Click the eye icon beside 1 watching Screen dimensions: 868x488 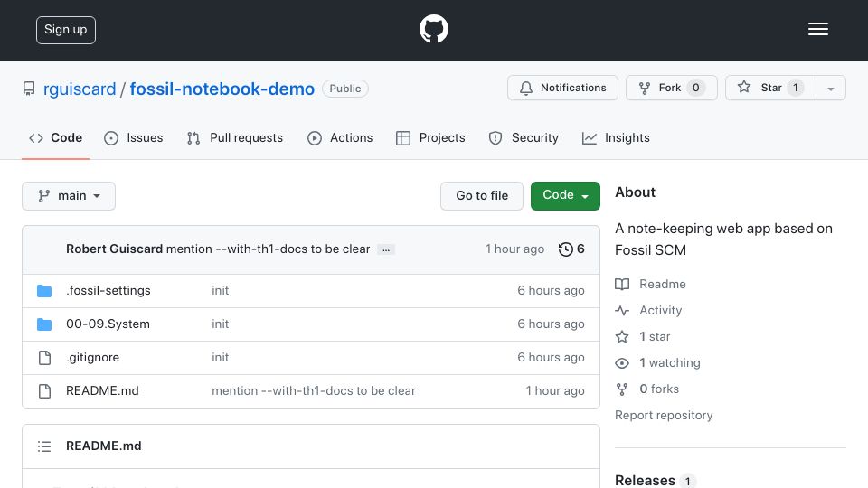click(x=622, y=363)
